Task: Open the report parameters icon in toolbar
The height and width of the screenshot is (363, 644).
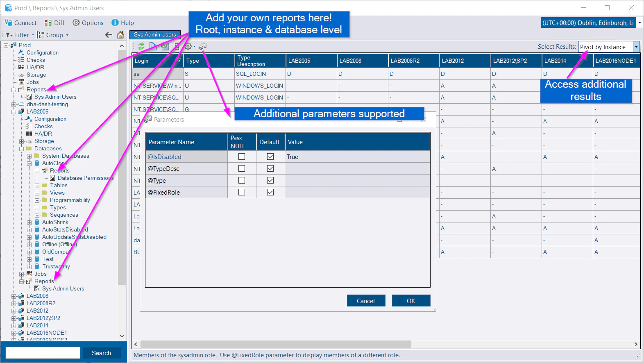Action: tap(203, 46)
